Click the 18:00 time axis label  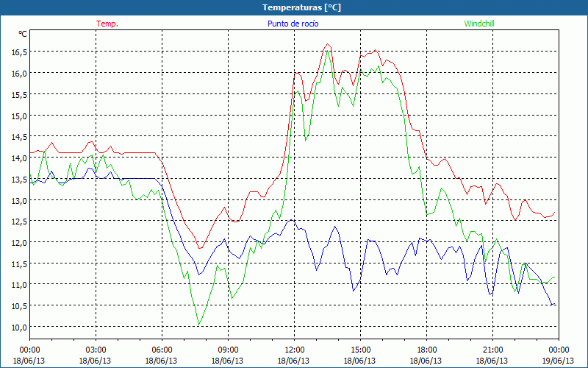coord(426,350)
